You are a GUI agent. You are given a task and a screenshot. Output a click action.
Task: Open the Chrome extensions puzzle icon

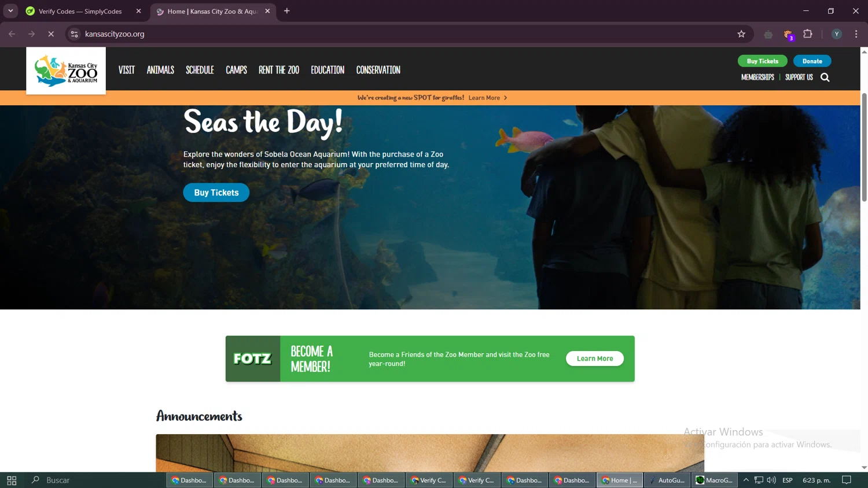(808, 34)
